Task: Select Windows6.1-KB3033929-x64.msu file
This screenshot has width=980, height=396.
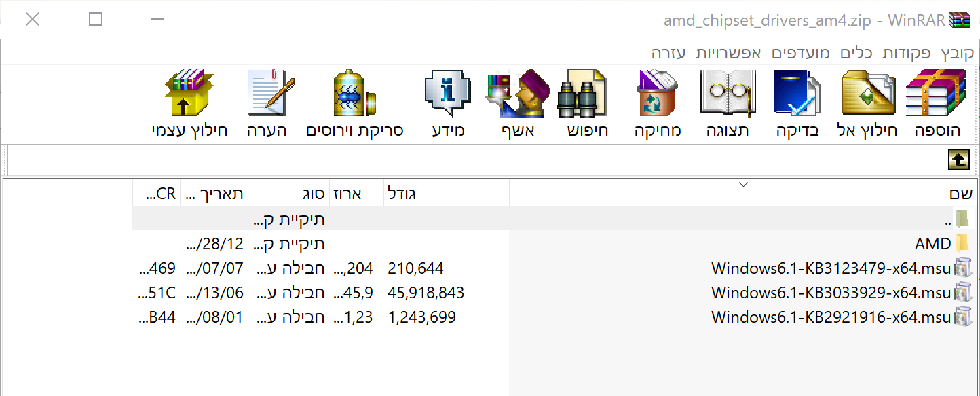Action: (831, 293)
